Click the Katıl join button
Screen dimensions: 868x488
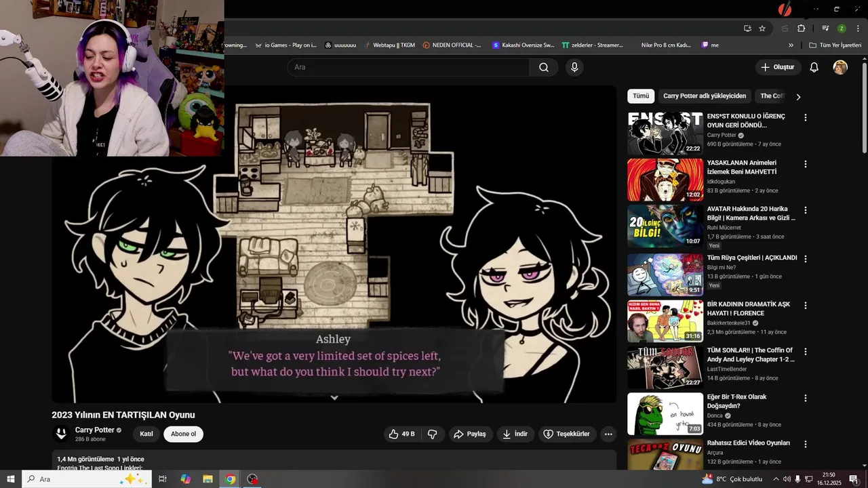[146, 434]
